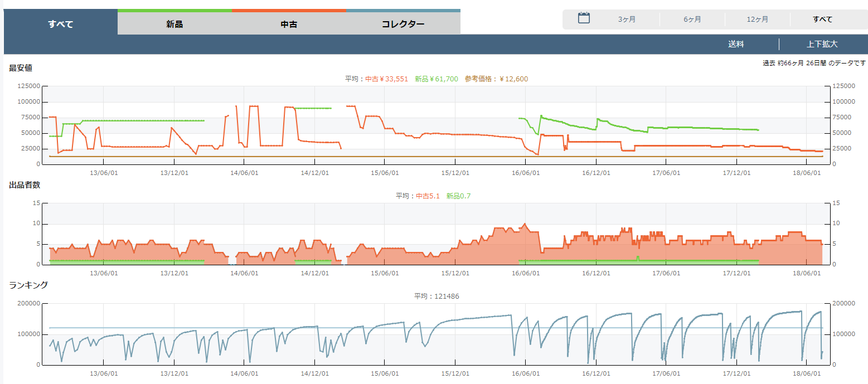Open the 中古 tab
This screenshot has width=868, height=384.
click(289, 24)
